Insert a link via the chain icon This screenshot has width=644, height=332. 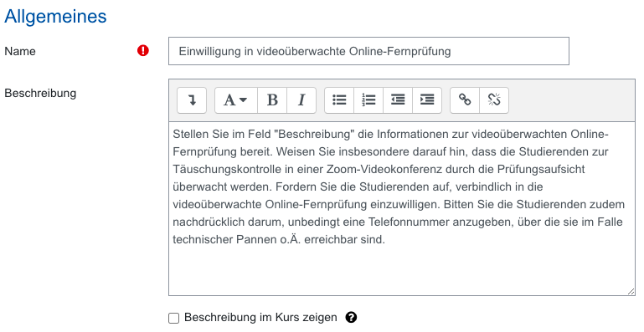point(465,100)
